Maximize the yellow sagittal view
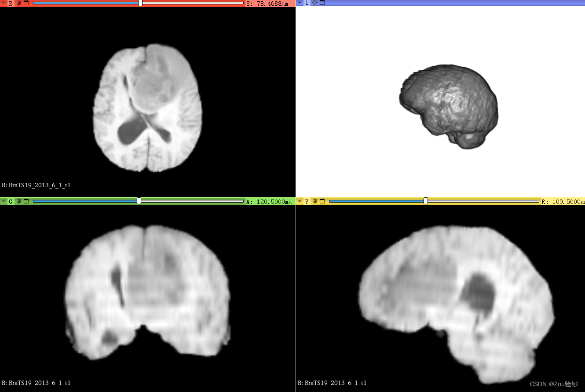This screenshot has width=585, height=392. [322, 201]
